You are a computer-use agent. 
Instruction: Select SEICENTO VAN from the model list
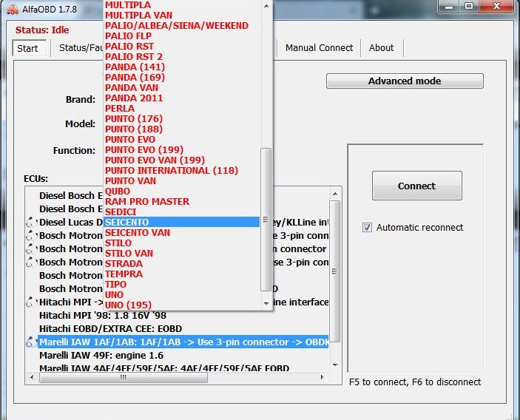pos(138,232)
